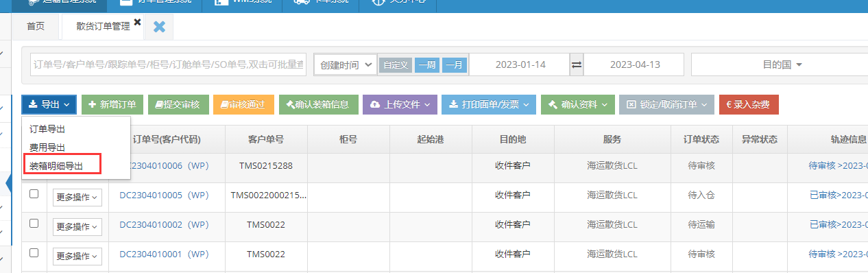
Task: Close the 散货订单管理 tab with its X
Action: (137, 23)
